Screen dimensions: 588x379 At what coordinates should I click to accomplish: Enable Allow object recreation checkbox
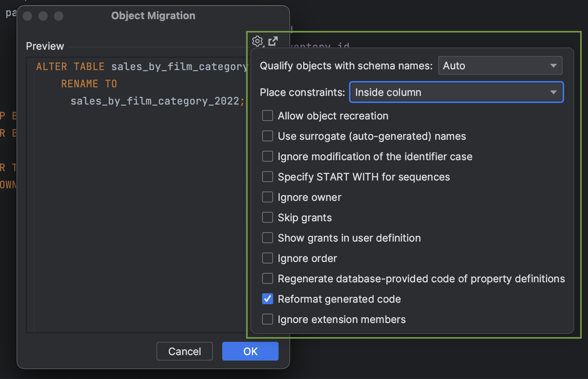point(268,116)
